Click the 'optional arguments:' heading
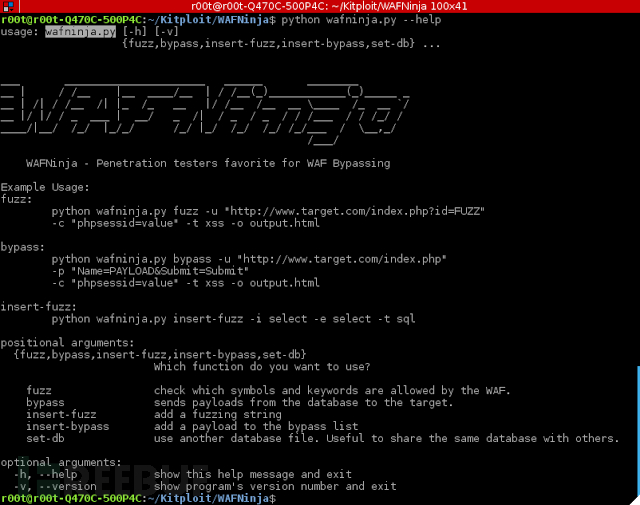640x505 pixels. [61, 463]
